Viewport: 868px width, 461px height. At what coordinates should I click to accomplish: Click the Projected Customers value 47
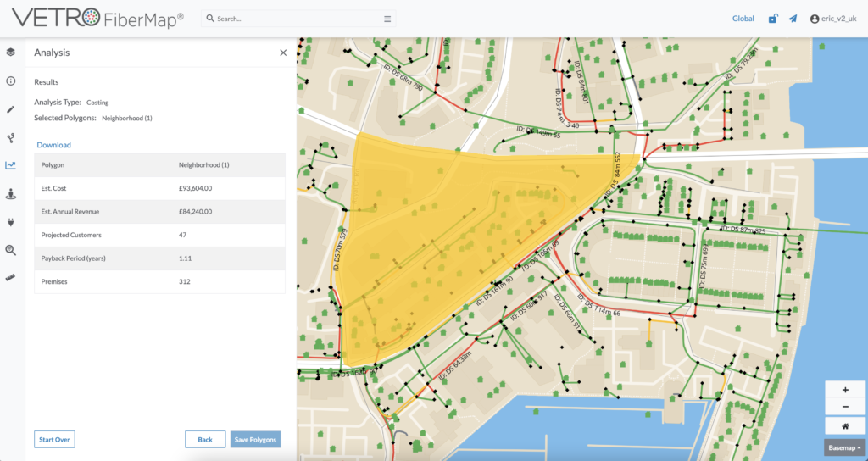[183, 235]
